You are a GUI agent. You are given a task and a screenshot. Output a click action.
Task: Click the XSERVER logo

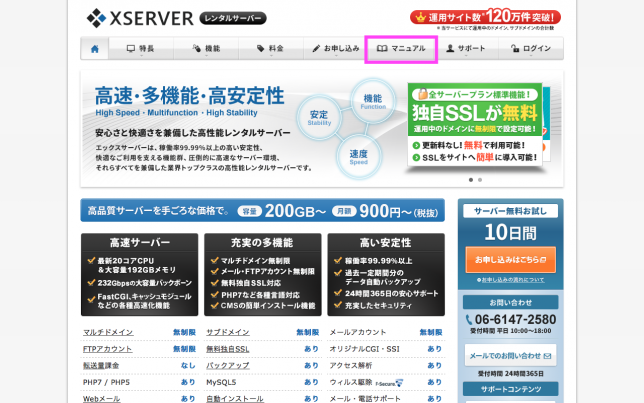point(140,18)
